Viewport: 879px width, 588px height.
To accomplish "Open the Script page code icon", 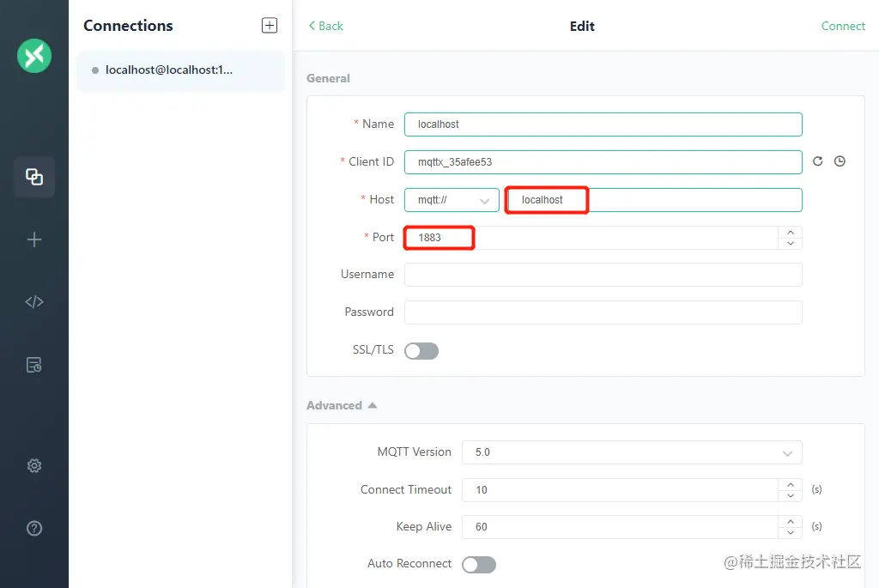I will (x=34, y=302).
